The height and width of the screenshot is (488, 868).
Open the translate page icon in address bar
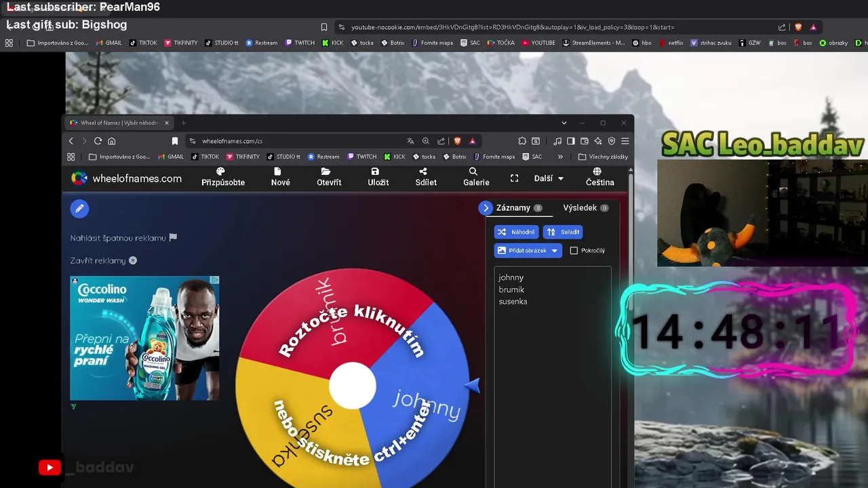[x=410, y=141]
